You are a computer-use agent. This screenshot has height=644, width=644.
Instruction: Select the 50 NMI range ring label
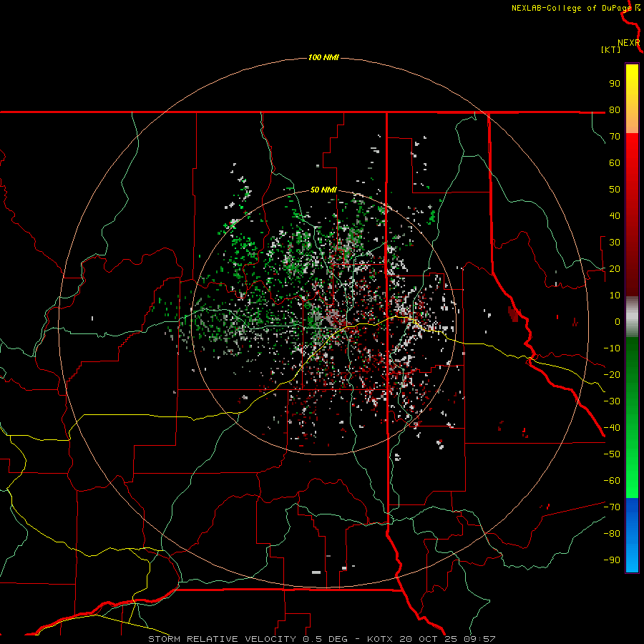pyautogui.click(x=323, y=190)
